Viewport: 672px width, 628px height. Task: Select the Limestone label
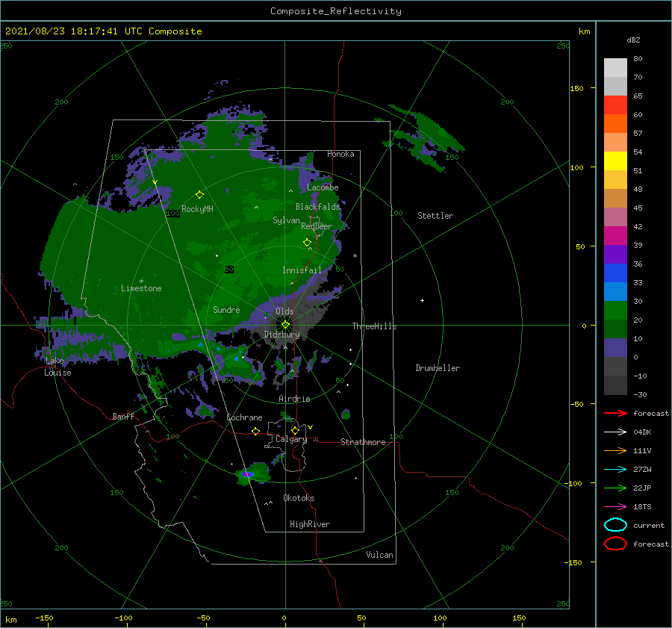[141, 288]
